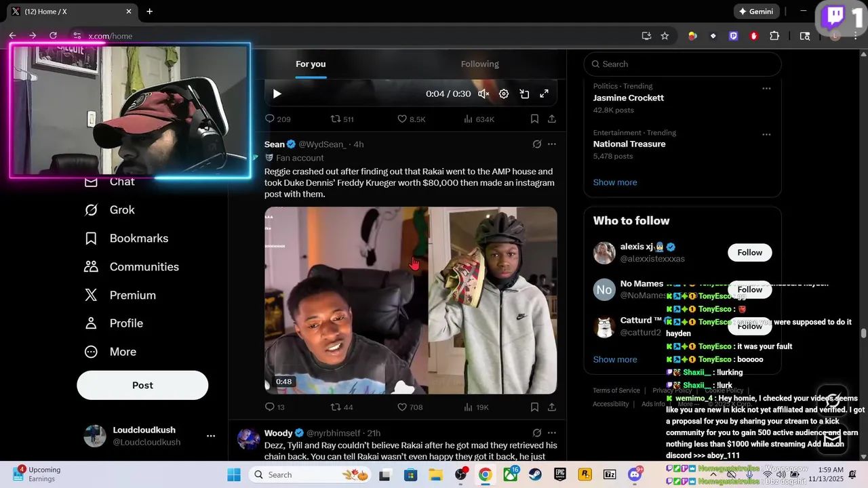Screen dimensions: 868x488
Task: Open Profile from the sidebar
Action: point(113,323)
